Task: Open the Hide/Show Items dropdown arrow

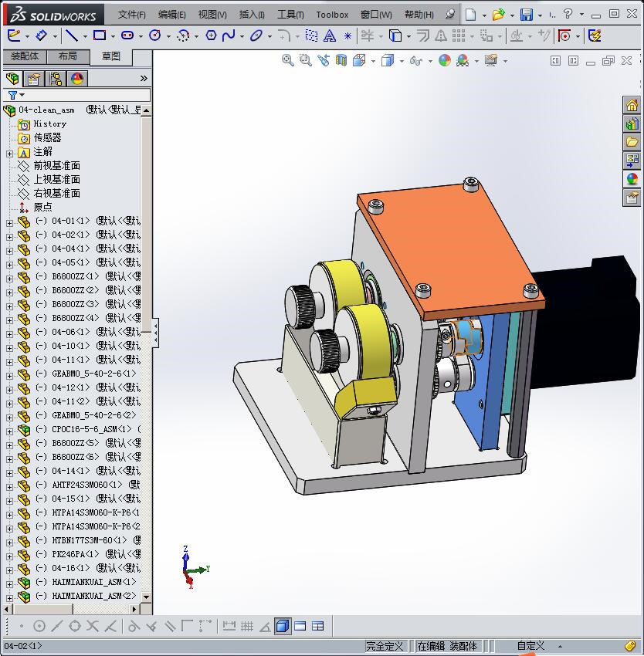Action: 430,61
